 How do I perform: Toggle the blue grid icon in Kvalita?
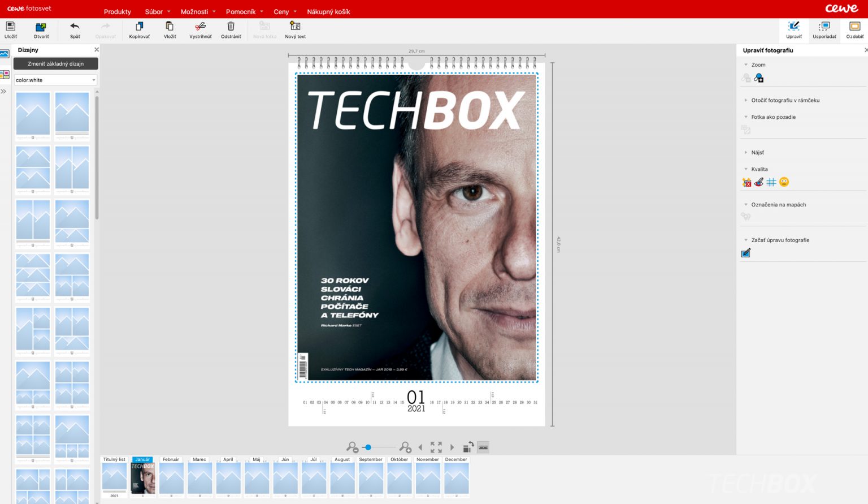click(x=771, y=182)
